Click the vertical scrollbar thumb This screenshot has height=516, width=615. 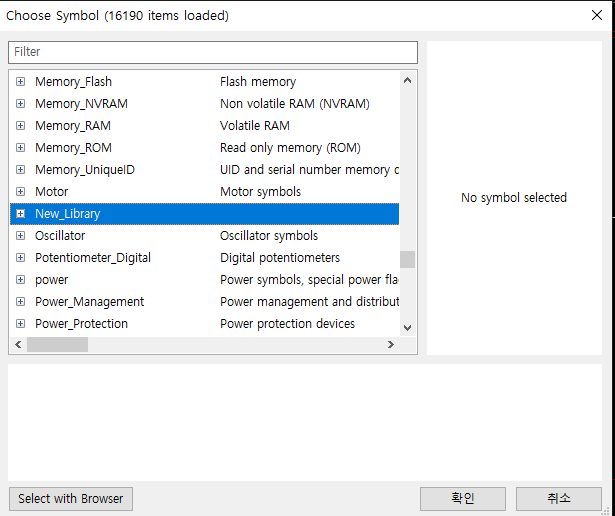tap(408, 259)
